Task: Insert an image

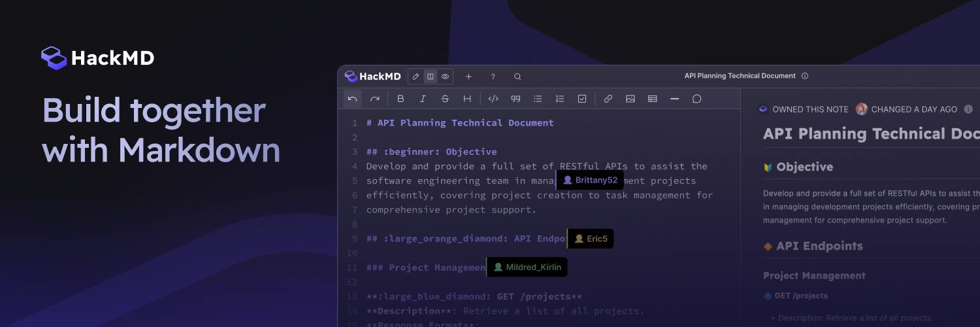Action: [630, 99]
